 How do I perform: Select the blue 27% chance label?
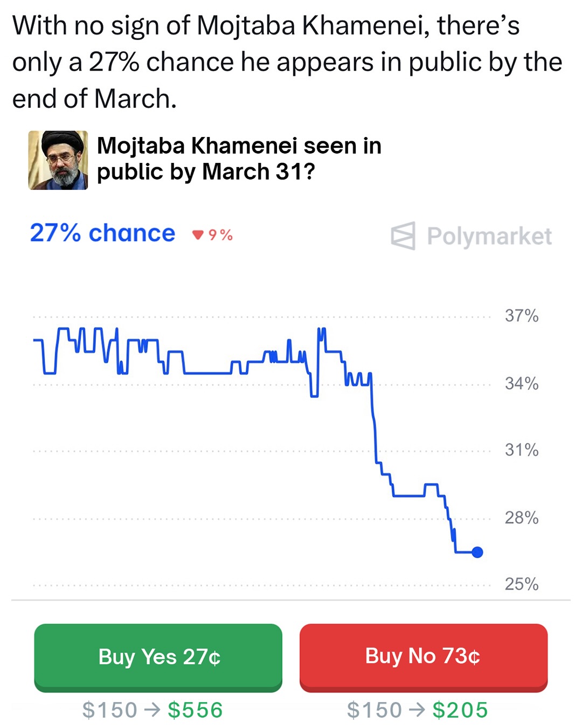[102, 233]
